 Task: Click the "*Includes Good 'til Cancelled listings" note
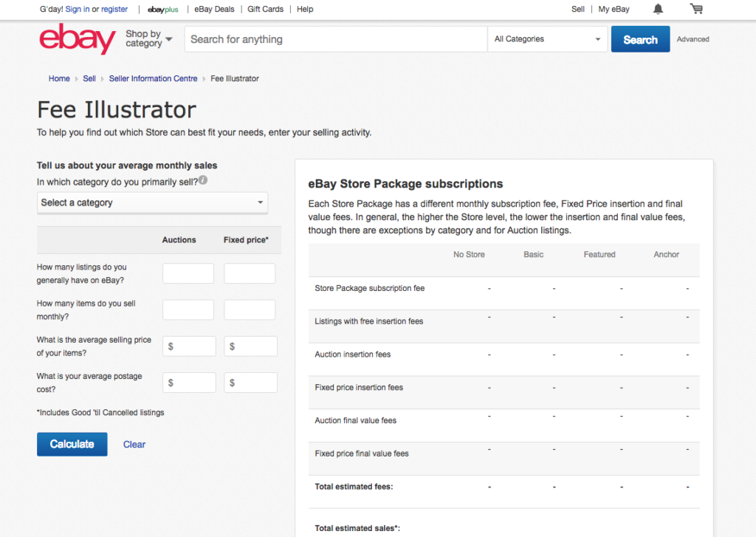(100, 412)
